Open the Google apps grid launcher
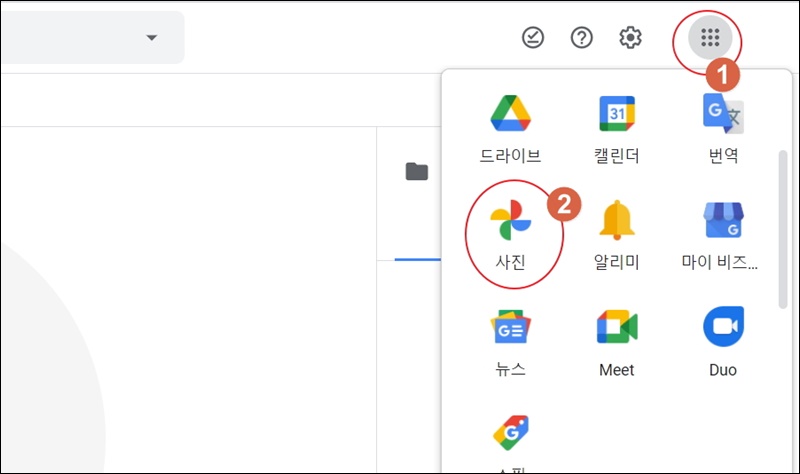The image size is (800, 474). click(710, 37)
